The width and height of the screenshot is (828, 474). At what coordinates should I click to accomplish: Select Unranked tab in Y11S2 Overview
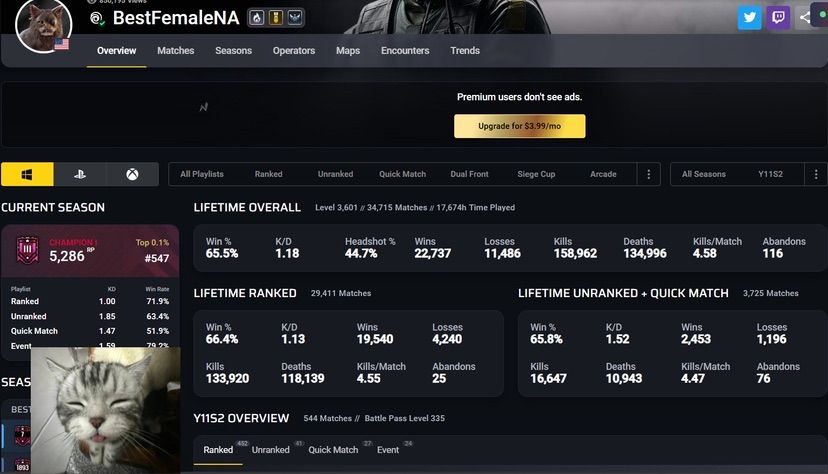click(270, 450)
